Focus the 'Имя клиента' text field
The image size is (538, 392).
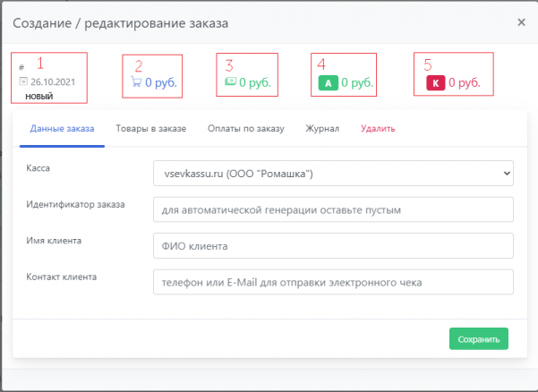(333, 245)
